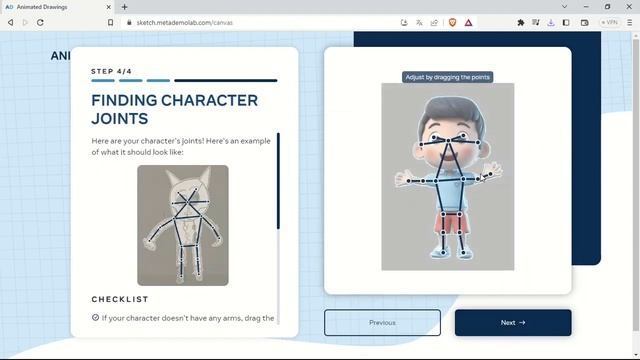
Task: Click the VPN button
Action: 610,22
